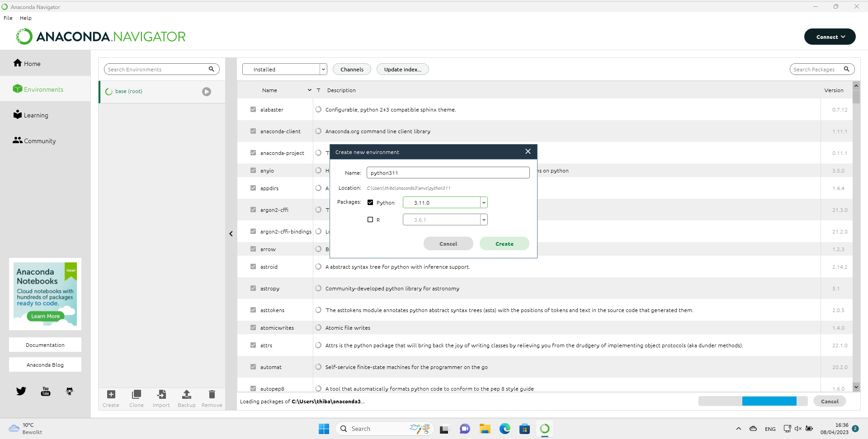Open the Community section
This screenshot has width=868, height=439.
pyautogui.click(x=34, y=140)
